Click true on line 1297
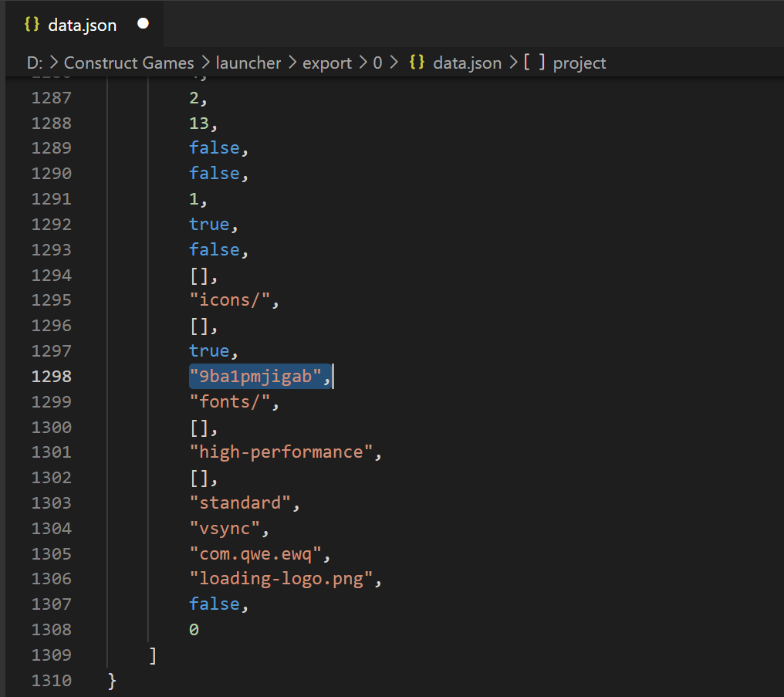Screen dimensions: 784x697 coord(209,351)
